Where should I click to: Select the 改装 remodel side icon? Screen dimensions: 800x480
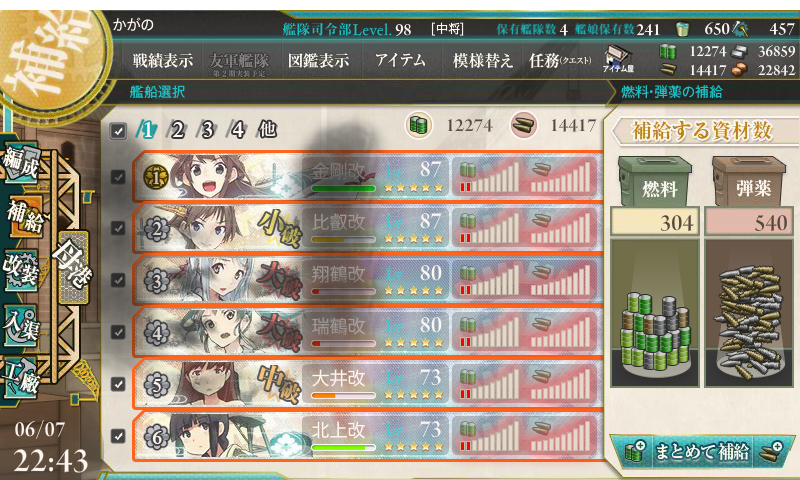click(21, 270)
